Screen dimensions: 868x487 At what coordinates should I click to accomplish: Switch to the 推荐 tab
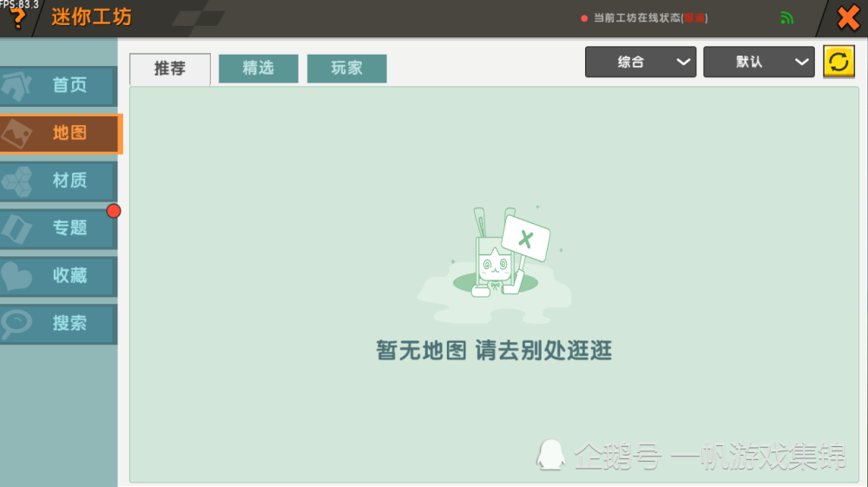(x=170, y=69)
